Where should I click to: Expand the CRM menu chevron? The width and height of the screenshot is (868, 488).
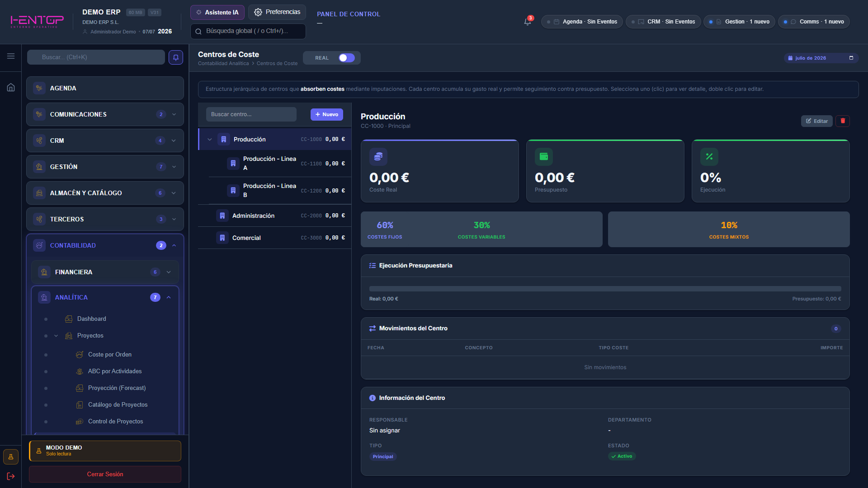[174, 141]
